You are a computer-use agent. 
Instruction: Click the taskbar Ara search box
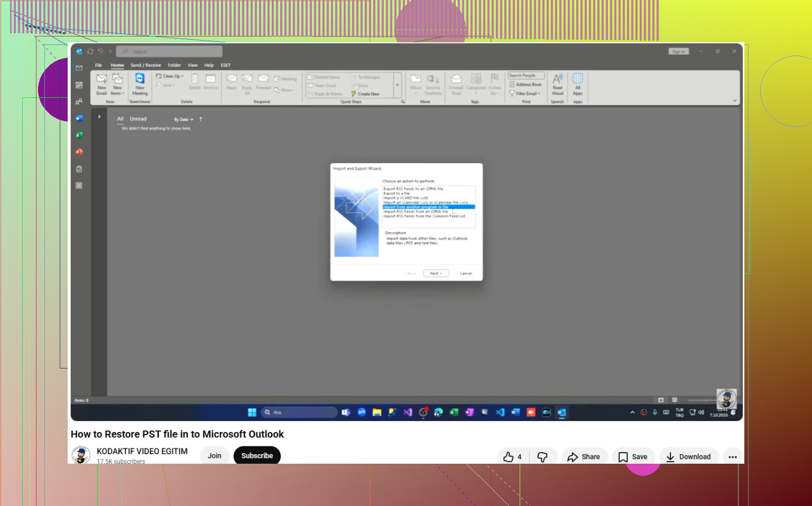[x=299, y=412]
